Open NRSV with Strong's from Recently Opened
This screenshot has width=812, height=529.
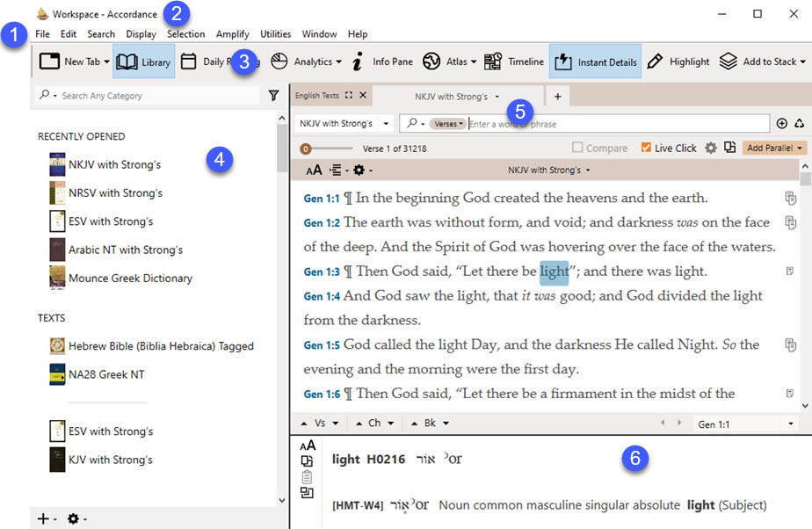[115, 193]
